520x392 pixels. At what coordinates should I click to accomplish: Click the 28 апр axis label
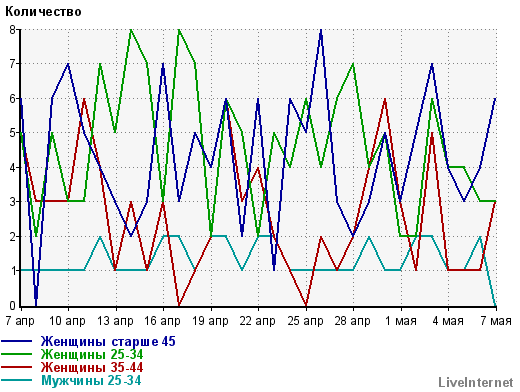click(353, 321)
